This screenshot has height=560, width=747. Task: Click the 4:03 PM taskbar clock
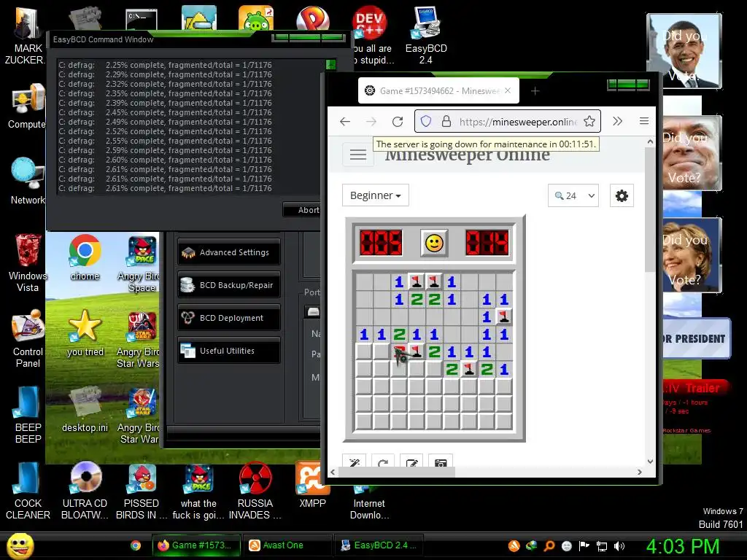(x=682, y=546)
